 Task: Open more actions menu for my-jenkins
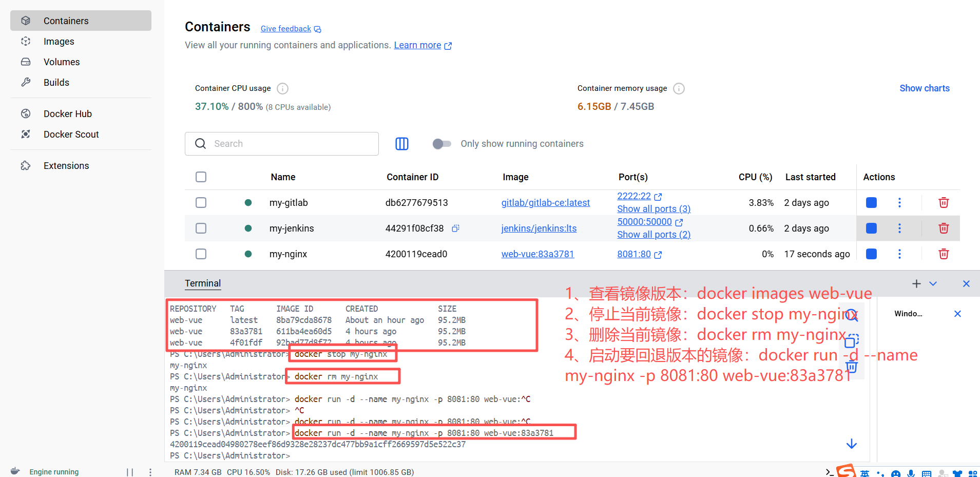(x=899, y=228)
